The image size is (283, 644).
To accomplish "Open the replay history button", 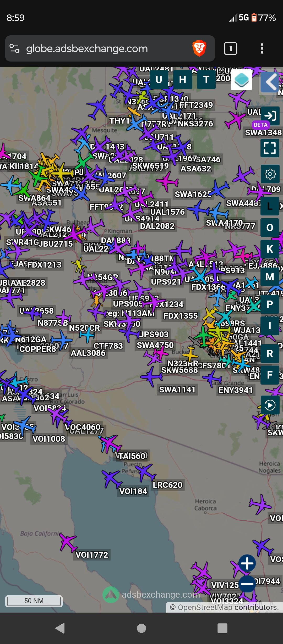I will (270, 405).
